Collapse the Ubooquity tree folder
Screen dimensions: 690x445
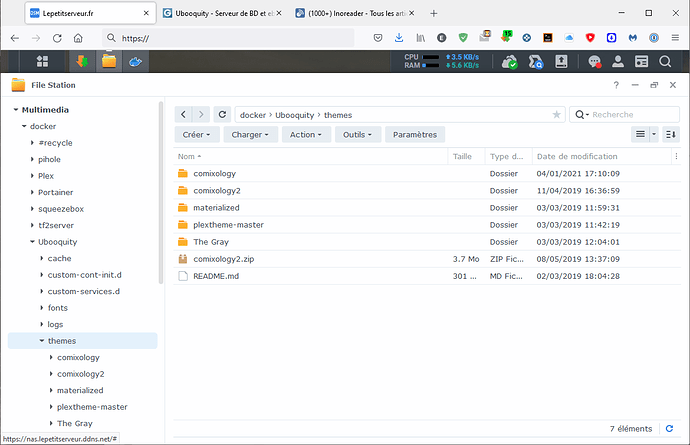[32, 242]
